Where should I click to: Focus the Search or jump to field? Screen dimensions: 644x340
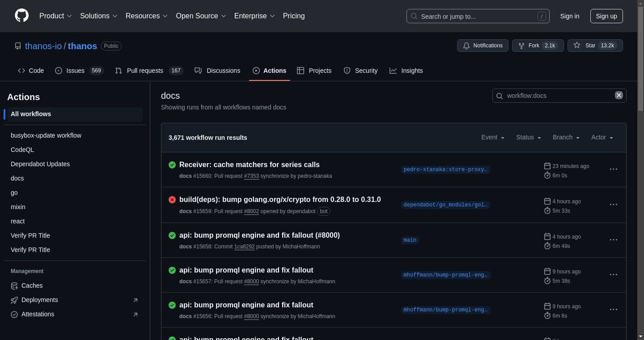478,16
